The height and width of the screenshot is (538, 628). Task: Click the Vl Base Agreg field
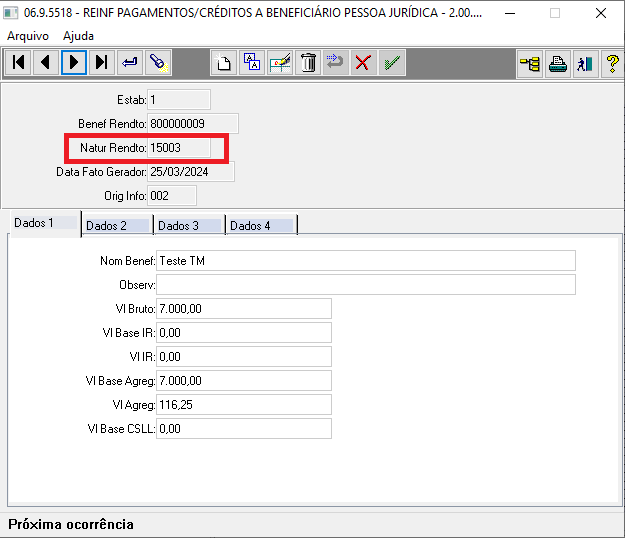click(244, 381)
